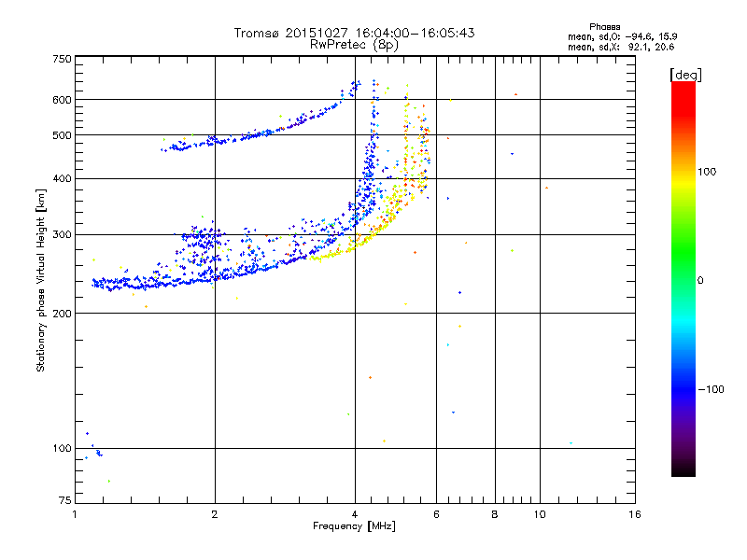Click the x-axis tick label '1'

coord(75,514)
